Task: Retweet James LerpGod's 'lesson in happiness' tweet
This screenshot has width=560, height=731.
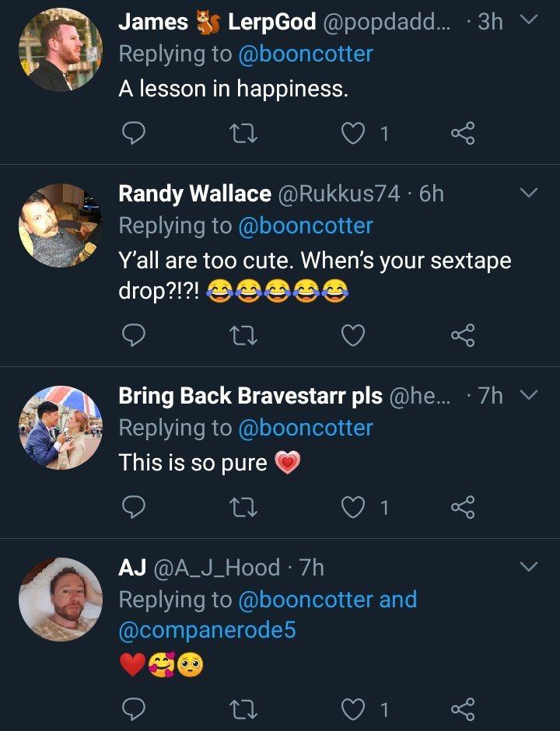Action: (243, 135)
